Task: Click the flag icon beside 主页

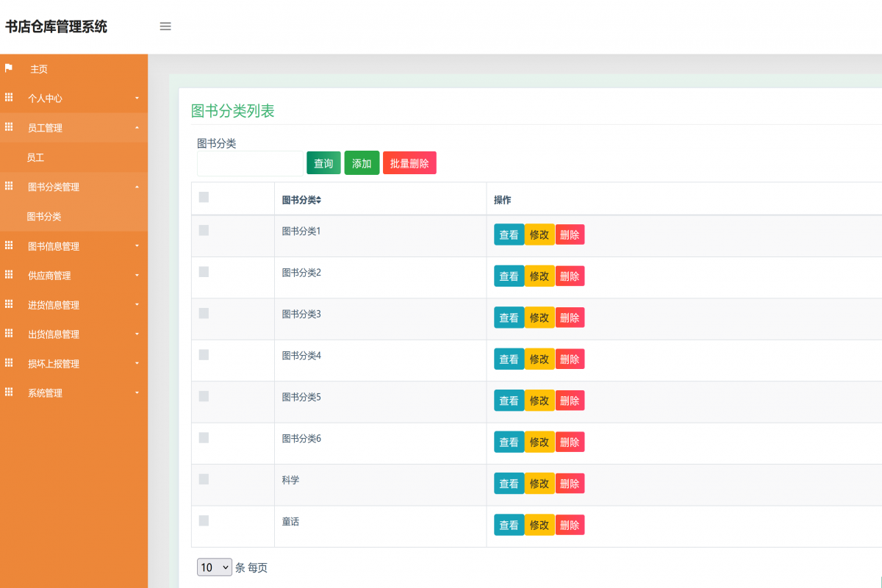Action: (10, 68)
